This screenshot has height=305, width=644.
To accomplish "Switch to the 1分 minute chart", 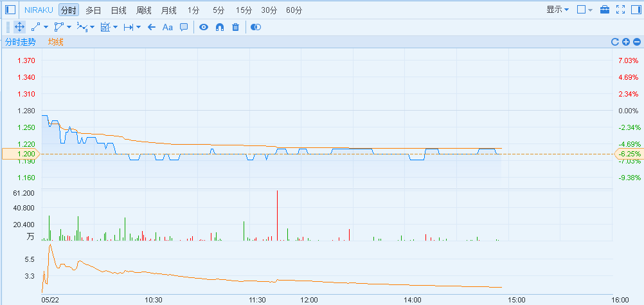I will (193, 10).
